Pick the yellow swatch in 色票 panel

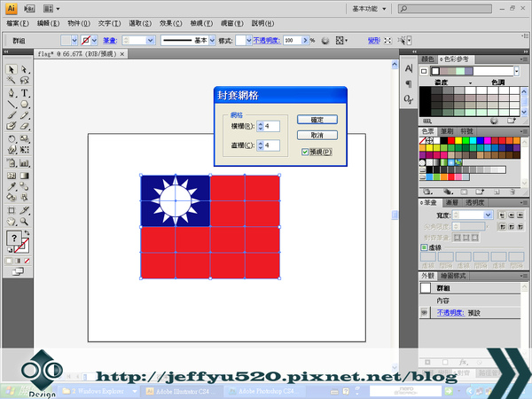pos(458,140)
